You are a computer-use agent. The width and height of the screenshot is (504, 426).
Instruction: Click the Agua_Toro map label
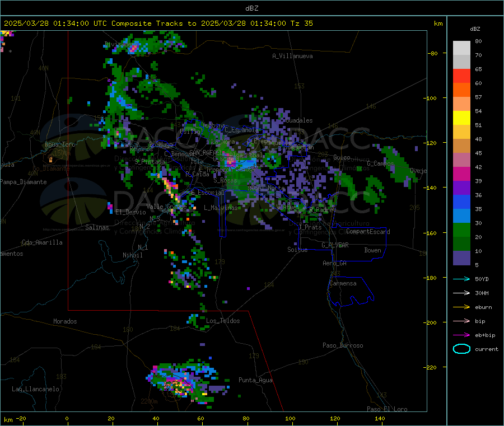(60, 144)
